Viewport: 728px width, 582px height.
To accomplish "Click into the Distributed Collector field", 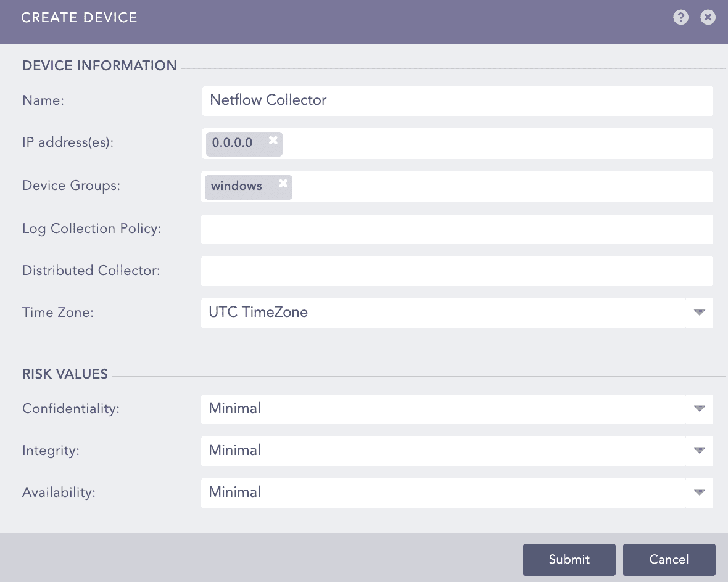I will [457, 271].
